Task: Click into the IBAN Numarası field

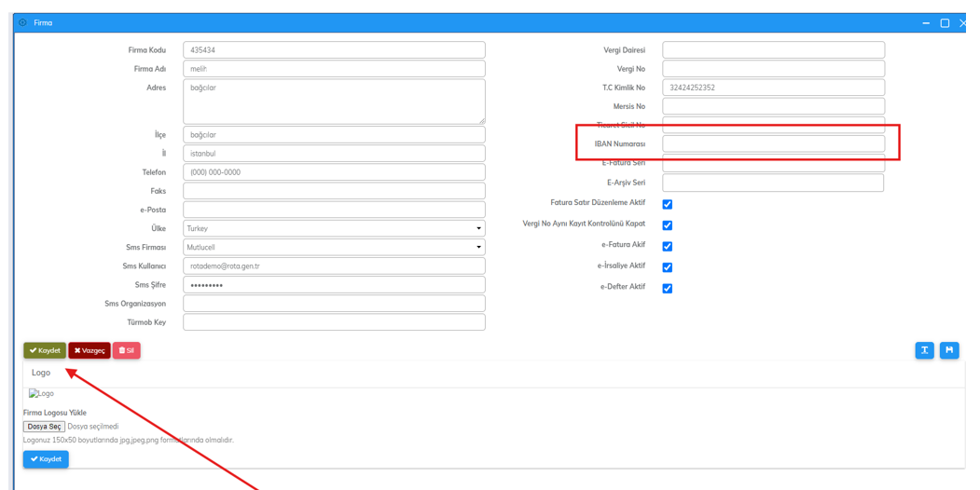Action: [773, 143]
